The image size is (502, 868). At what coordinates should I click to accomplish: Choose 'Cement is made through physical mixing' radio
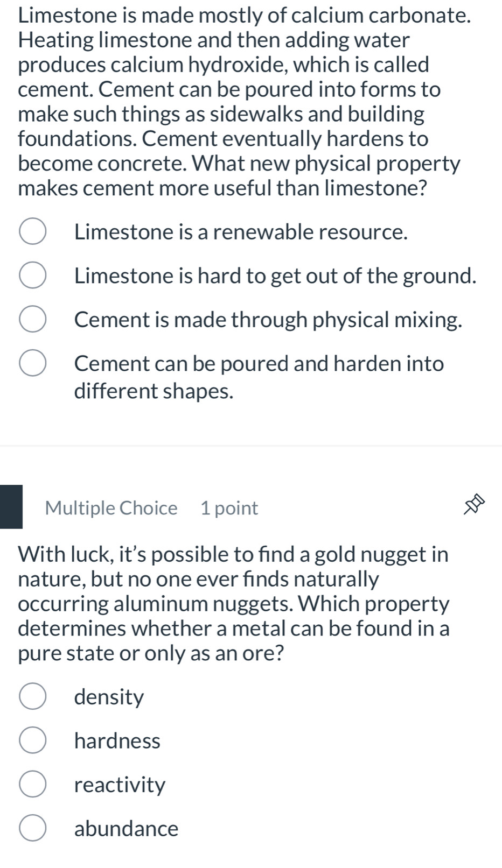pyautogui.click(x=32, y=320)
